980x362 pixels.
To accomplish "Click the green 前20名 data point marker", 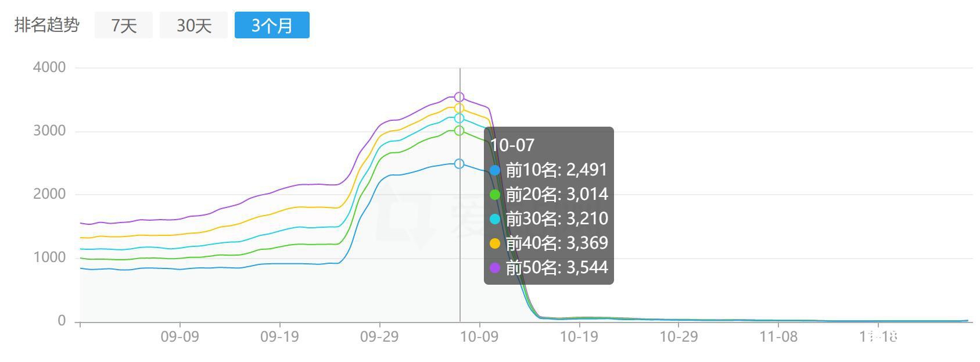I will pos(459,131).
